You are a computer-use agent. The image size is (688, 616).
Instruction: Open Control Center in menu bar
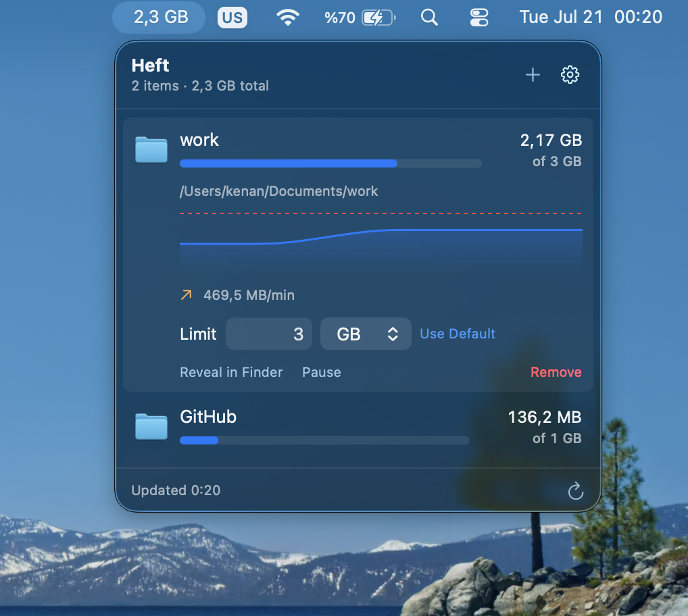tap(479, 18)
